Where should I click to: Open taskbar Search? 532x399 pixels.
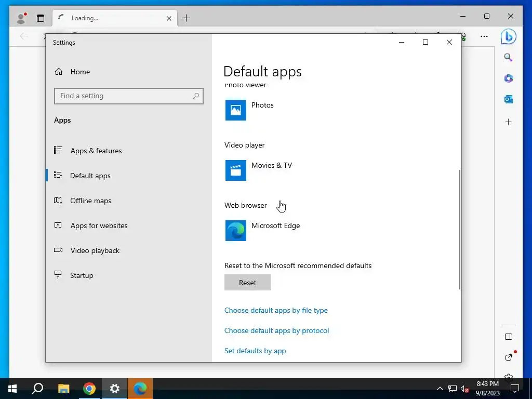coord(37,389)
